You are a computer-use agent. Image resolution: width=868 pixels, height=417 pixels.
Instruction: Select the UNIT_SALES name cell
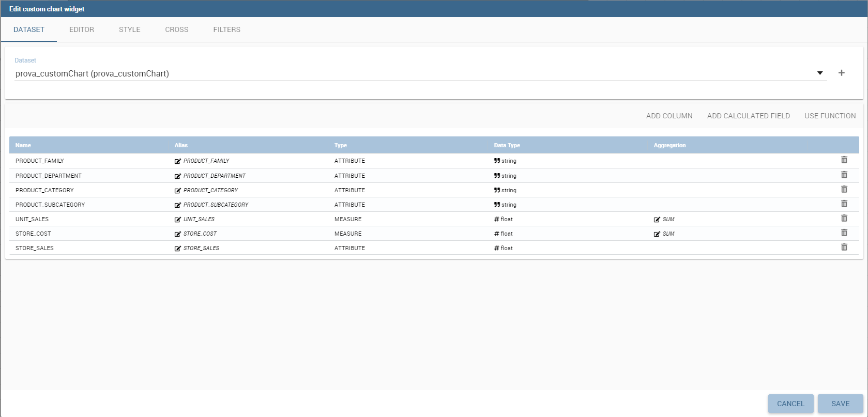tap(32, 219)
